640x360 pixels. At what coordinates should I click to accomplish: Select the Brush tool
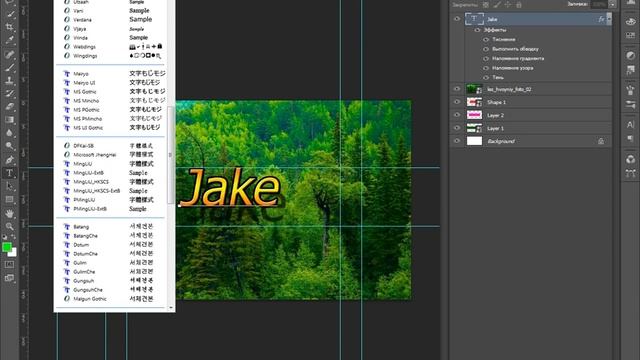[10, 67]
